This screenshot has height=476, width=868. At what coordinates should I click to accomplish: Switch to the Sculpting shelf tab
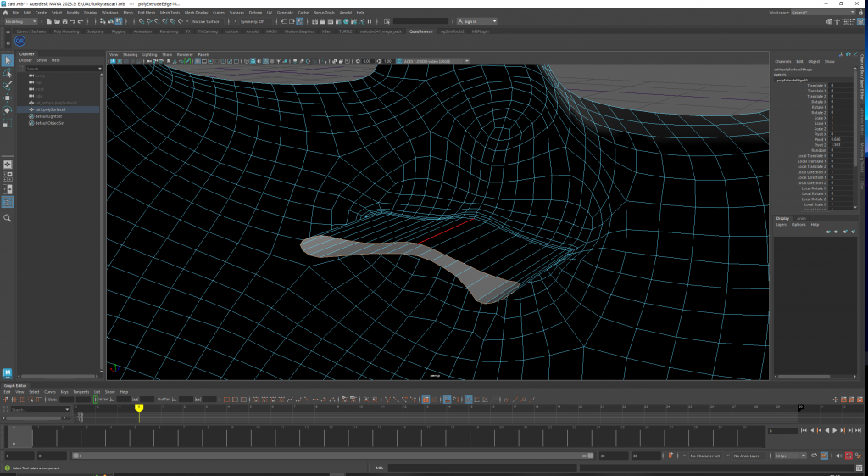tap(95, 31)
